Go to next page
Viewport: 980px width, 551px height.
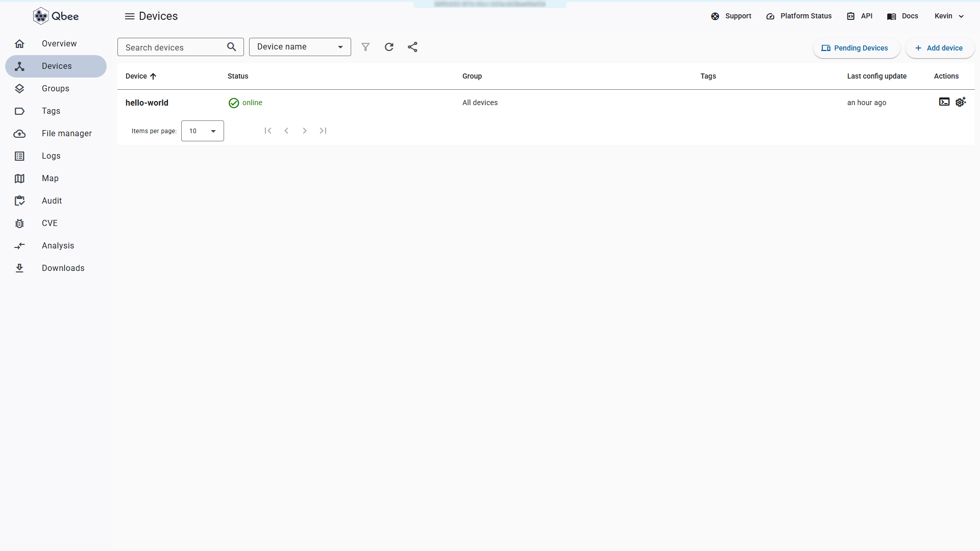click(305, 131)
